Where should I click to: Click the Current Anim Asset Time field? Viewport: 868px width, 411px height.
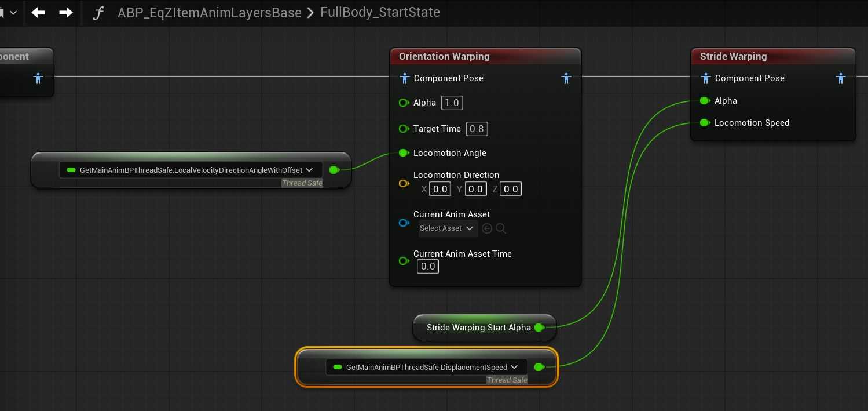(428, 267)
